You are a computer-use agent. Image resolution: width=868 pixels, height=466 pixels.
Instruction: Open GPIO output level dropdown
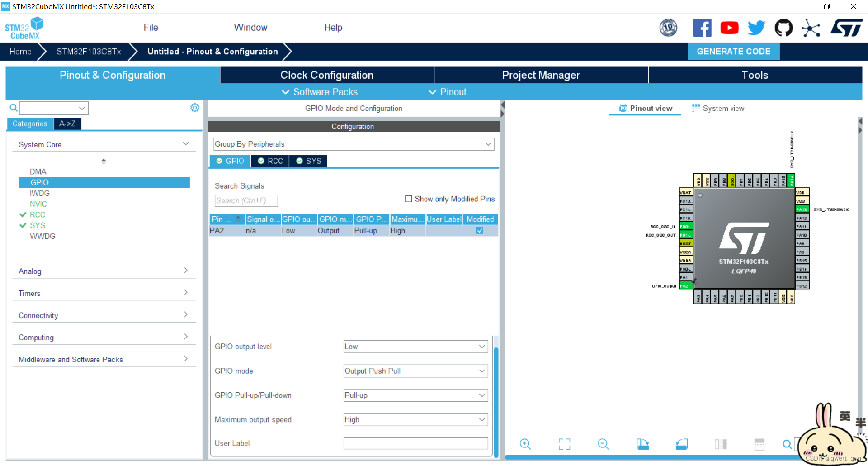pos(415,347)
